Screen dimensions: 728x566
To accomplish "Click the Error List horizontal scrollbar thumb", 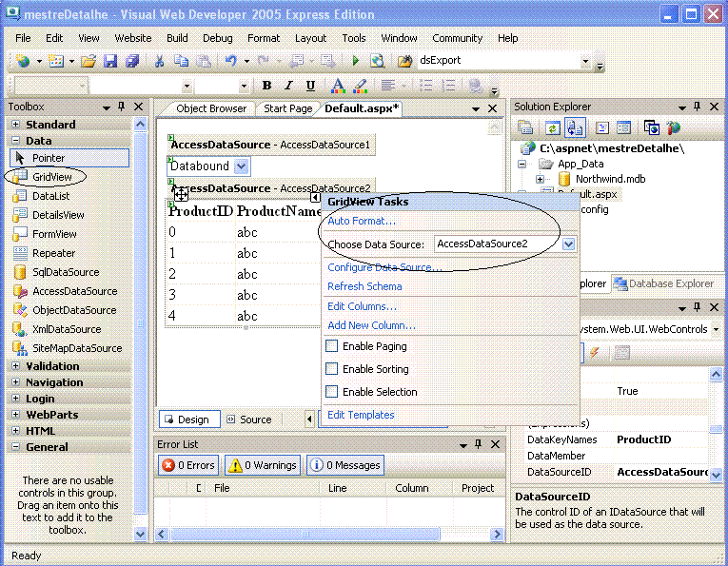I will pyautogui.click(x=305, y=534).
